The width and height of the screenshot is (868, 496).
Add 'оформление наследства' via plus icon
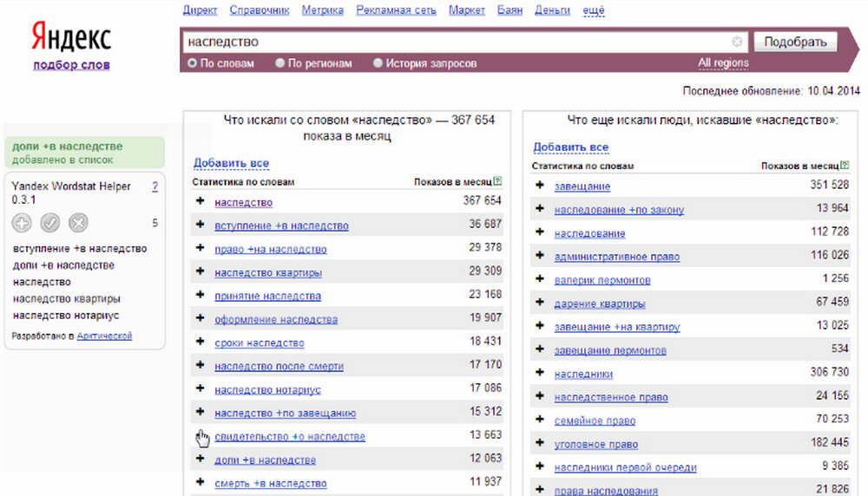[201, 318]
